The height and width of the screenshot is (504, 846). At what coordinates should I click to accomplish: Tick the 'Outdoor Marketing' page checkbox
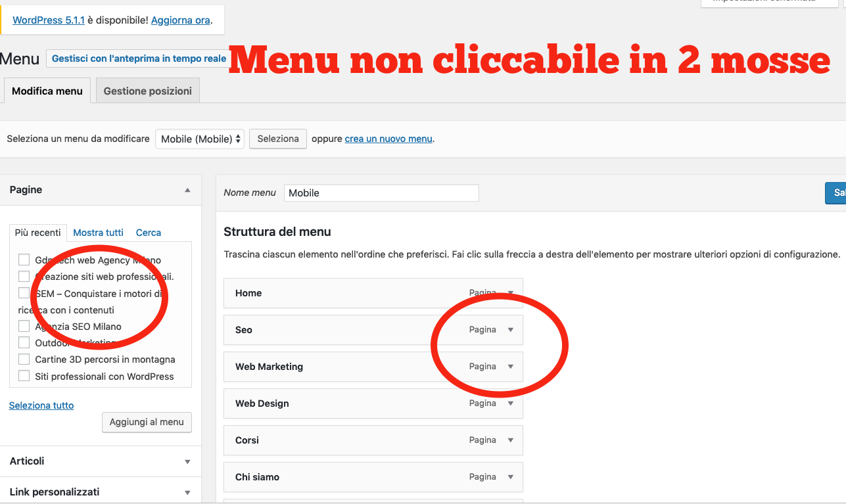[24, 342]
